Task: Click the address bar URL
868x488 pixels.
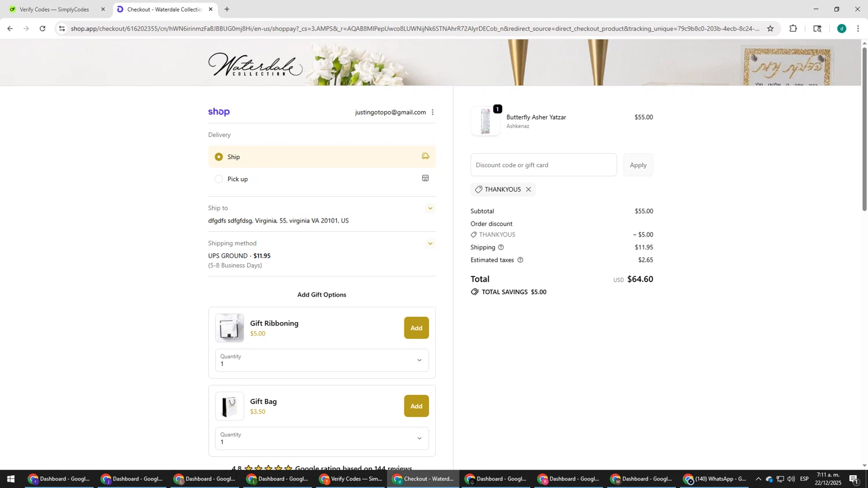Action: [x=414, y=28]
